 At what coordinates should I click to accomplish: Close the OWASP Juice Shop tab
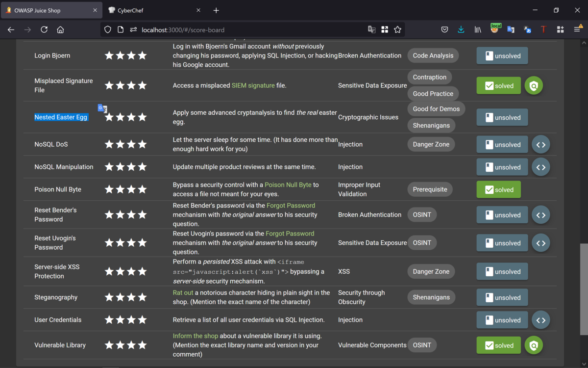(96, 10)
